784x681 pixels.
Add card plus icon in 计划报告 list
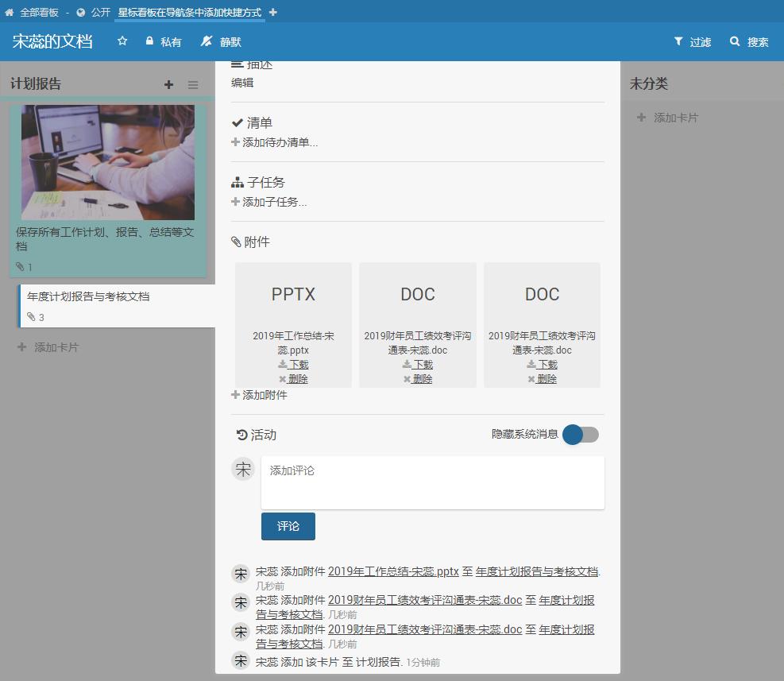pos(168,84)
